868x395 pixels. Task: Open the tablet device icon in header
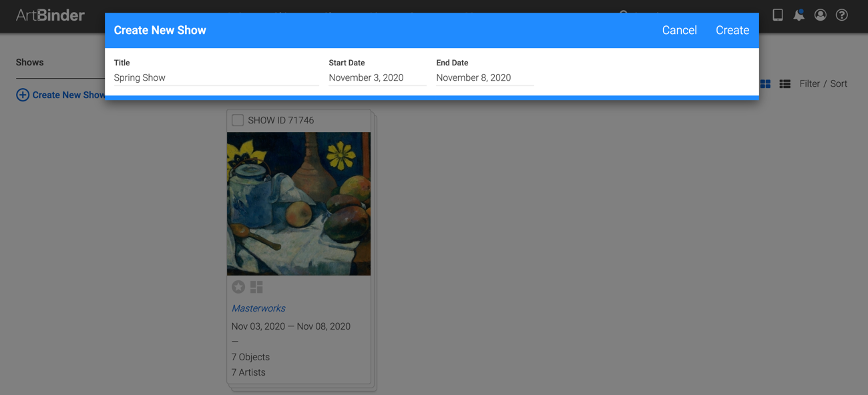[778, 15]
